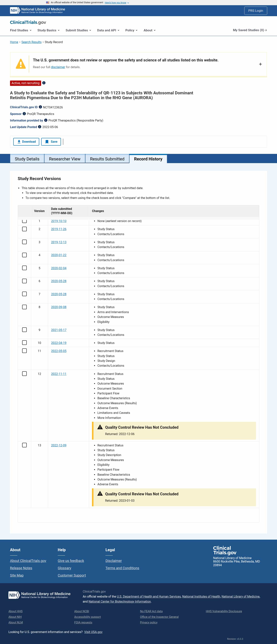Tick the checkbox for version 2
277x644 pixels.
24,229
